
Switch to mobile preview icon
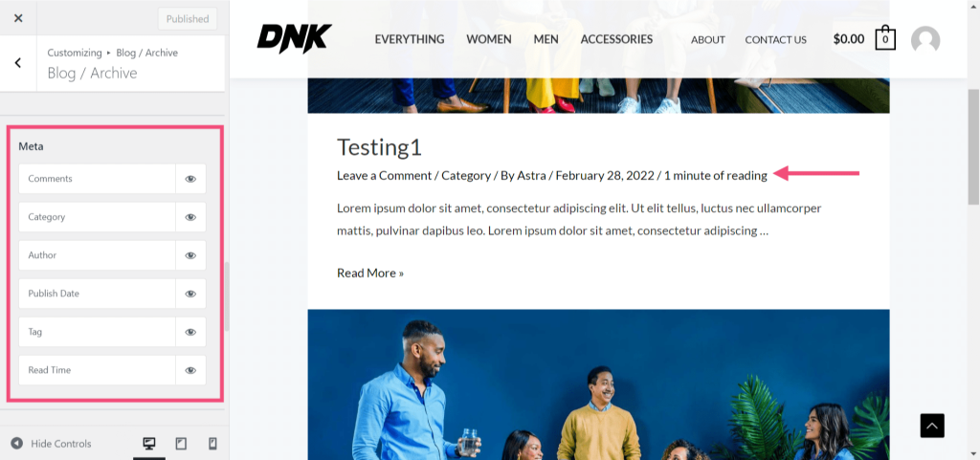[212, 444]
